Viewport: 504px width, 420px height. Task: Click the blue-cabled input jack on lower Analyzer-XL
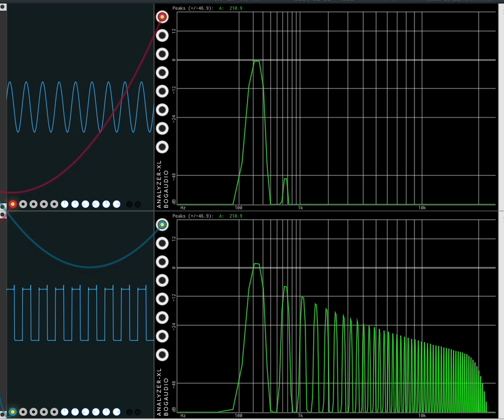point(162,225)
